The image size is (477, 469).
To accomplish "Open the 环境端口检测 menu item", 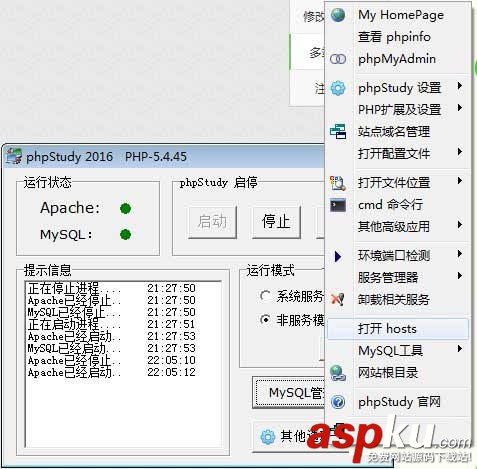I will point(398,256).
